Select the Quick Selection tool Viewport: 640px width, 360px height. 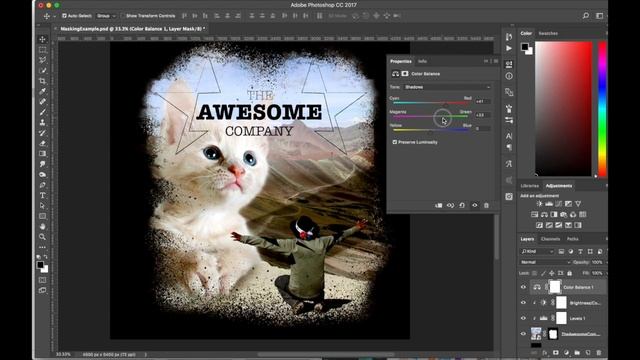(42, 71)
